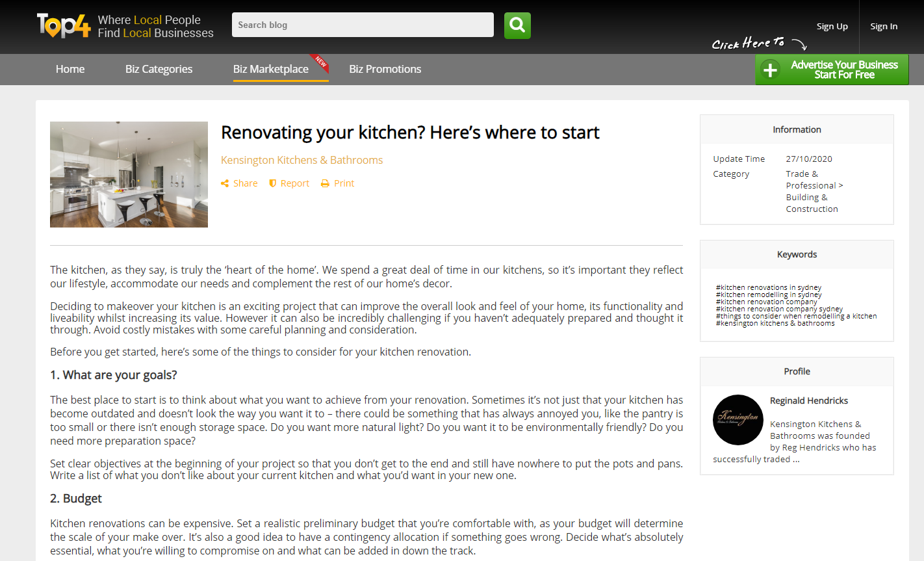The height and width of the screenshot is (561, 924).
Task: Click the Report shield icon
Action: tap(273, 183)
